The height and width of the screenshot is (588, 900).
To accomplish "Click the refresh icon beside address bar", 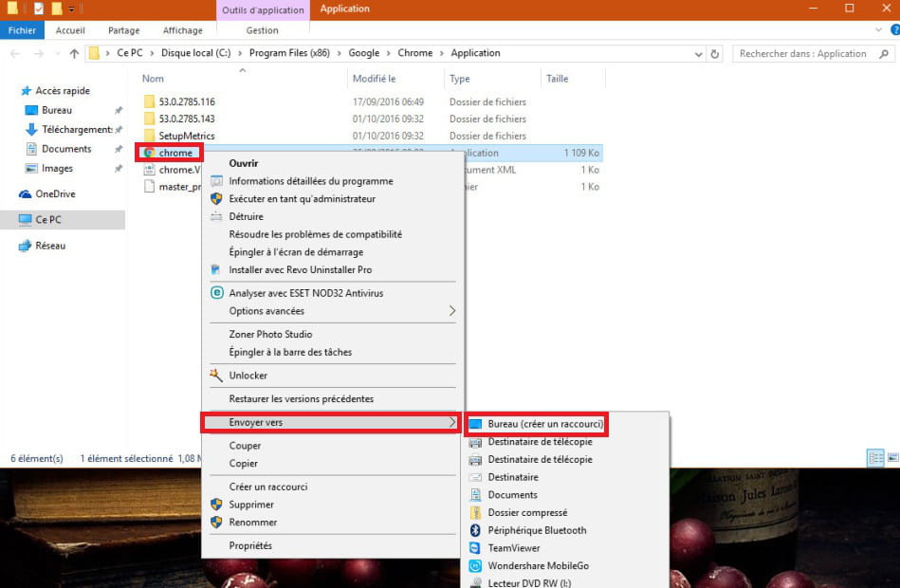I will [715, 54].
